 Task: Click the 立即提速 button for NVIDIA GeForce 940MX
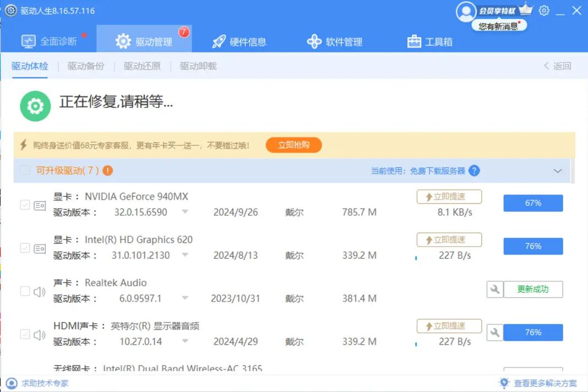449,197
